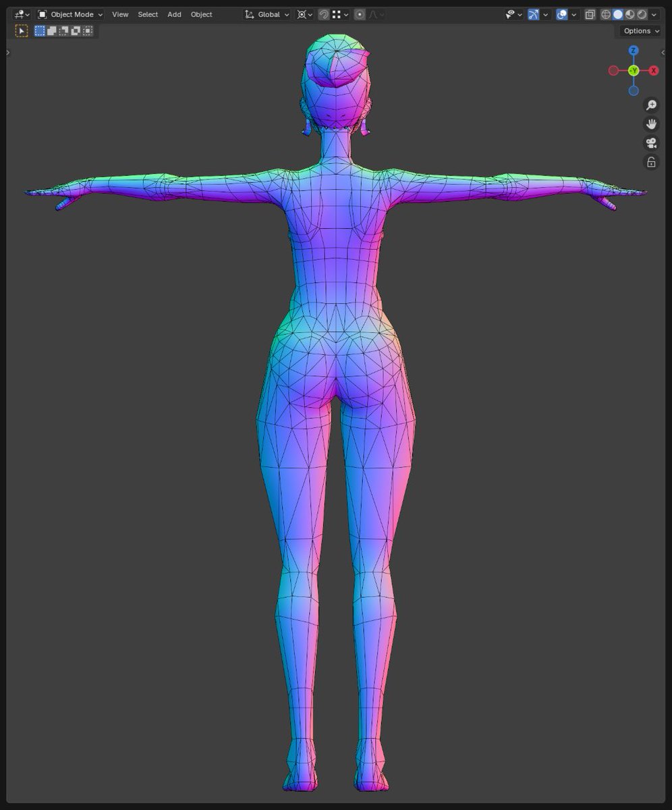Open the Add menu
This screenshot has height=810, width=672.
[174, 14]
